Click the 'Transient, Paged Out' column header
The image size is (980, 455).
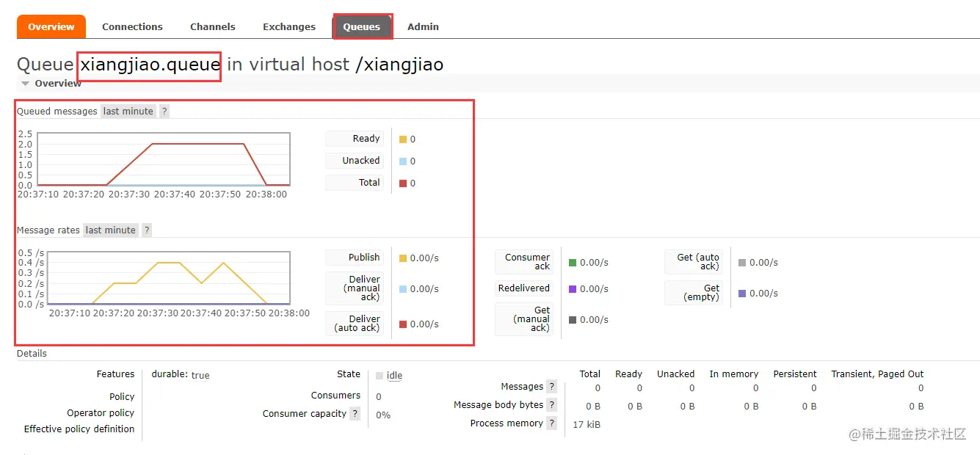tap(877, 374)
